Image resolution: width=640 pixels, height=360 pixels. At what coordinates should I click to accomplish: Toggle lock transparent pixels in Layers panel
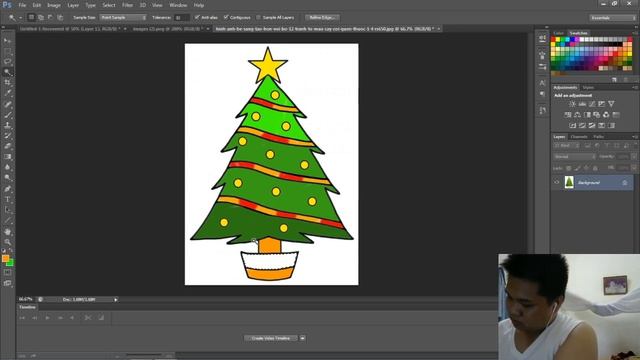point(568,168)
